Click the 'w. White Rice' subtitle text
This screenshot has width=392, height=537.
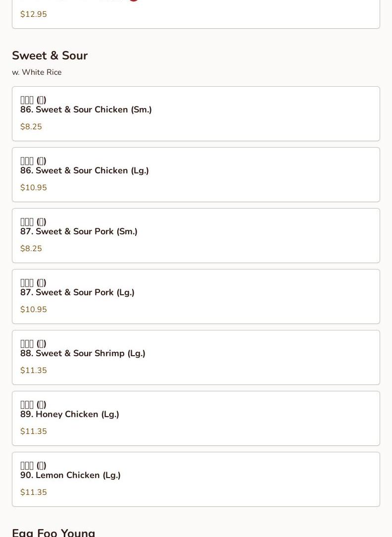(x=37, y=72)
